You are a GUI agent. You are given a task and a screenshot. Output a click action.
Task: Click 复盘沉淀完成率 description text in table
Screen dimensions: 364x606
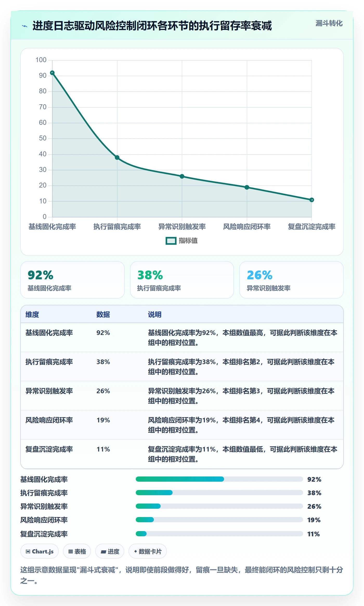[243, 454]
